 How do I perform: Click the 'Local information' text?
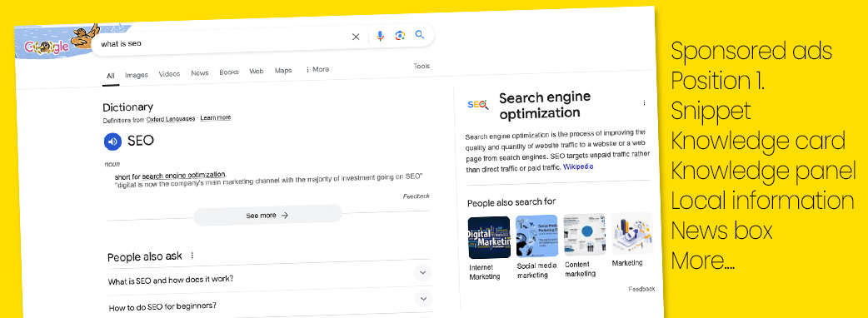pyautogui.click(x=762, y=200)
